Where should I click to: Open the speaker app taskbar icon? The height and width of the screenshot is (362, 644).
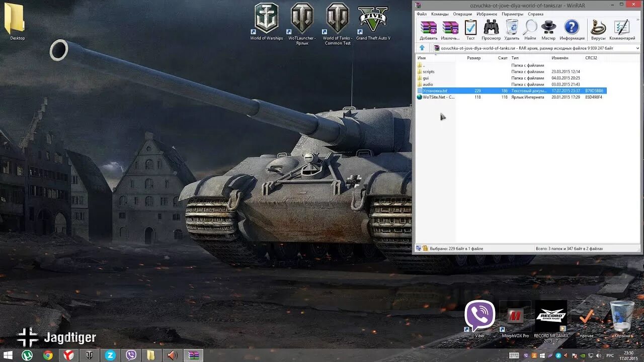173,355
